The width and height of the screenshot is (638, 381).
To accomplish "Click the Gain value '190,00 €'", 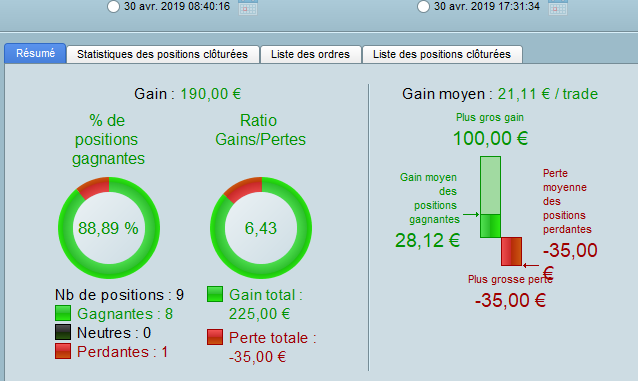I will (211, 94).
